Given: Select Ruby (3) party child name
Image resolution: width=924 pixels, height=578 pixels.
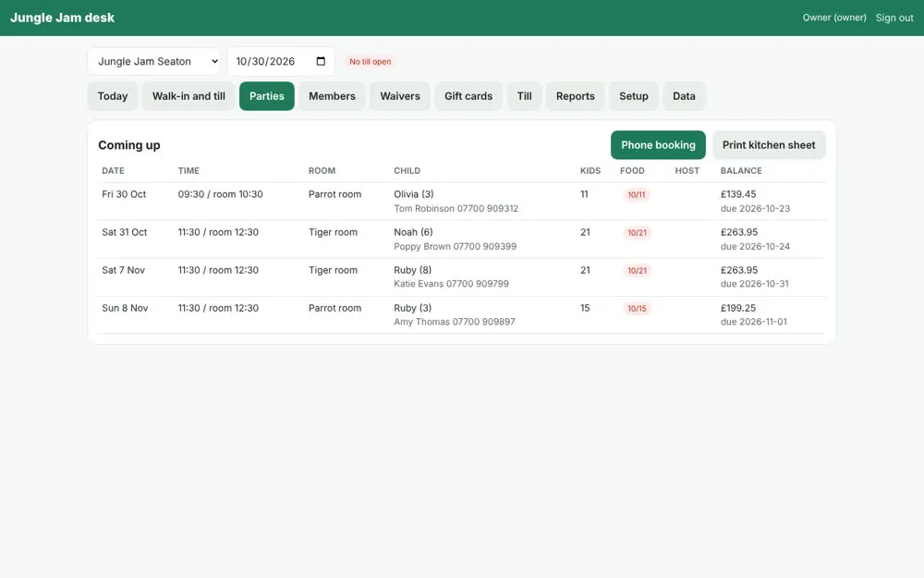Looking at the screenshot, I should [x=412, y=308].
